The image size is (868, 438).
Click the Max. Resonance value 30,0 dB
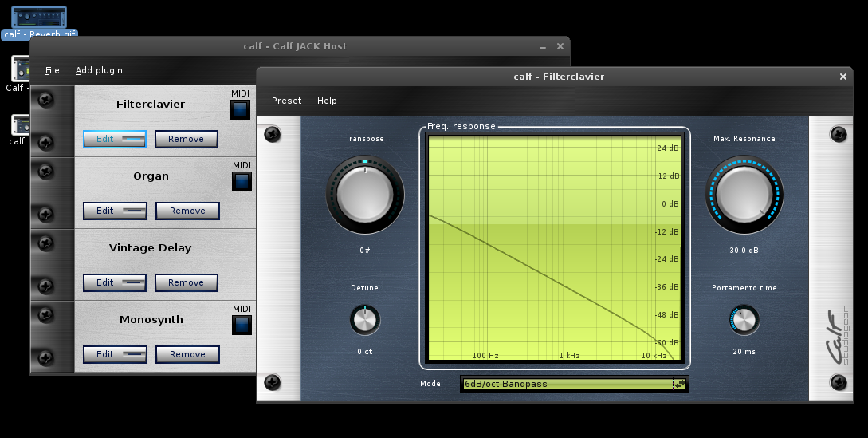pos(744,251)
